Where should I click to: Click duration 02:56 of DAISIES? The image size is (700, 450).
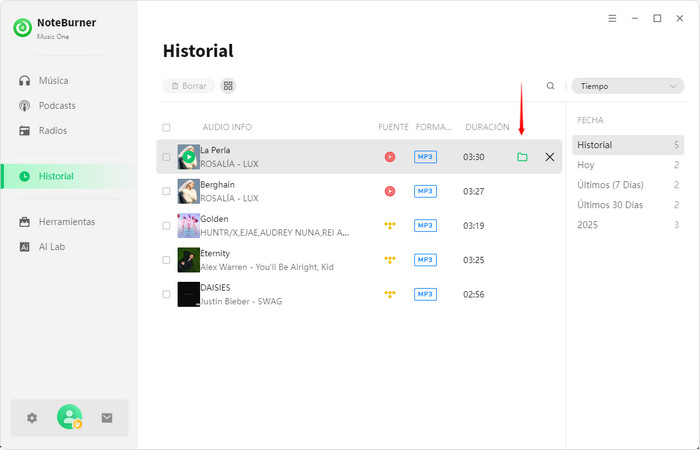[x=473, y=295]
